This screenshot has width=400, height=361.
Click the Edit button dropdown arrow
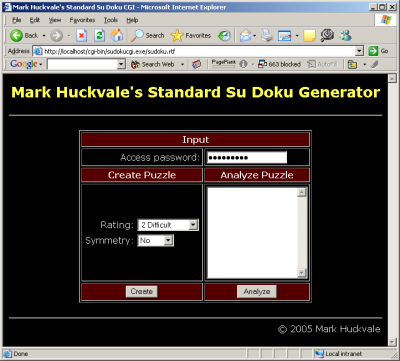click(x=297, y=36)
